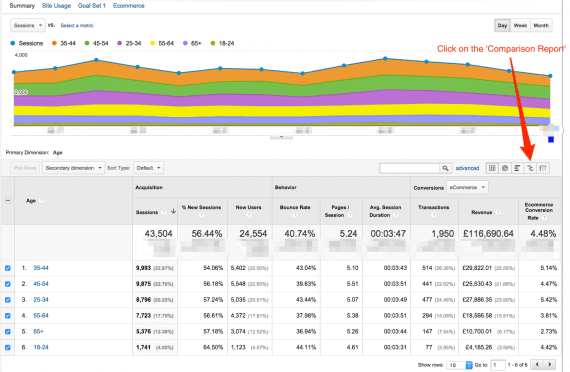
Task: Open the 25-34 age group link
Action: click(x=41, y=300)
